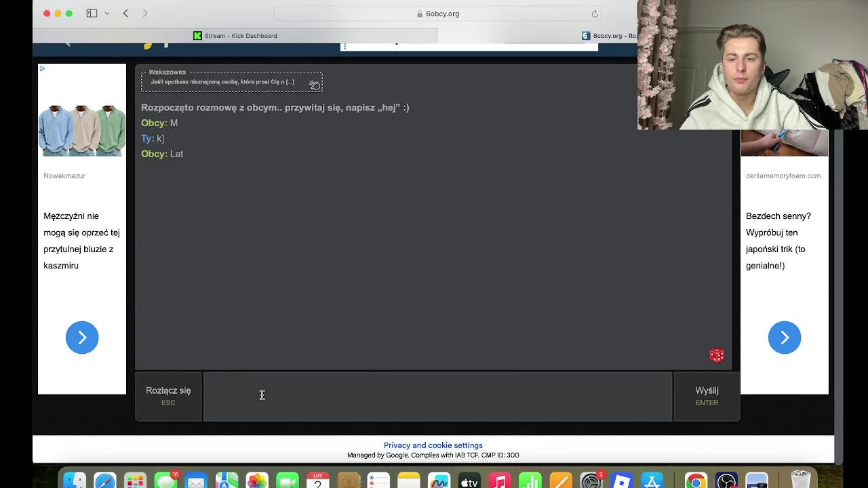868x488 pixels.
Task: Click the lock icon in the address bar
Action: coord(420,14)
